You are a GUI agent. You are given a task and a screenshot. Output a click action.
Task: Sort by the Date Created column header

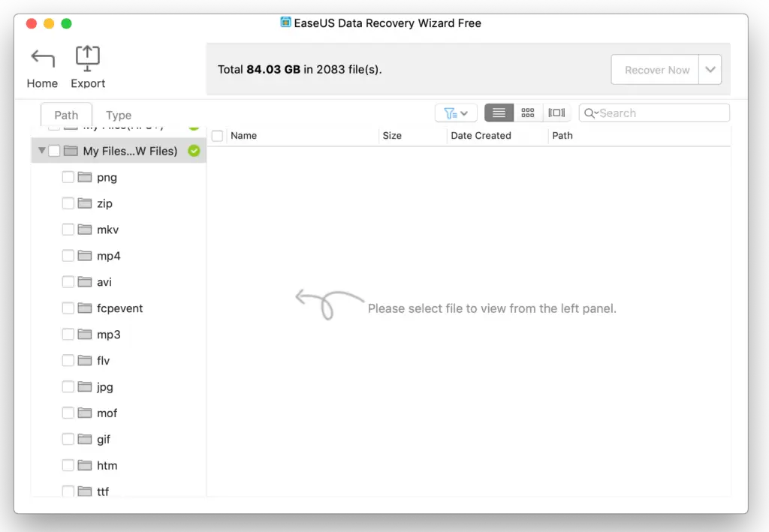(x=481, y=136)
